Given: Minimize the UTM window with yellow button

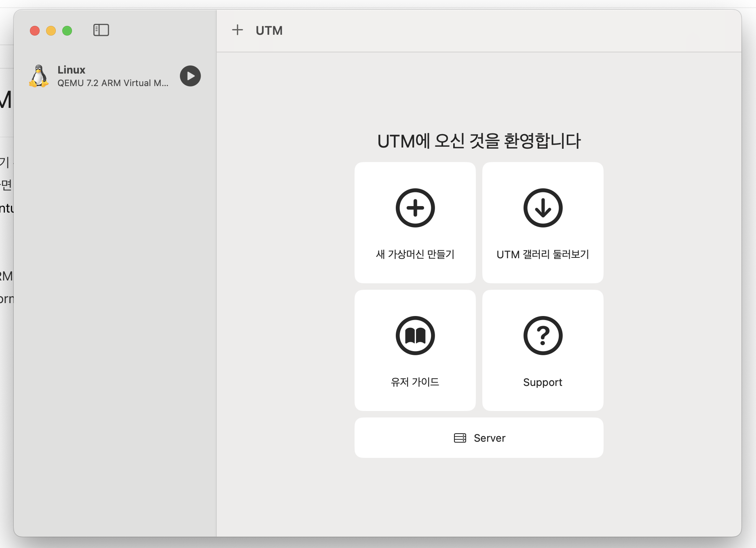Looking at the screenshot, I should pyautogui.click(x=51, y=31).
